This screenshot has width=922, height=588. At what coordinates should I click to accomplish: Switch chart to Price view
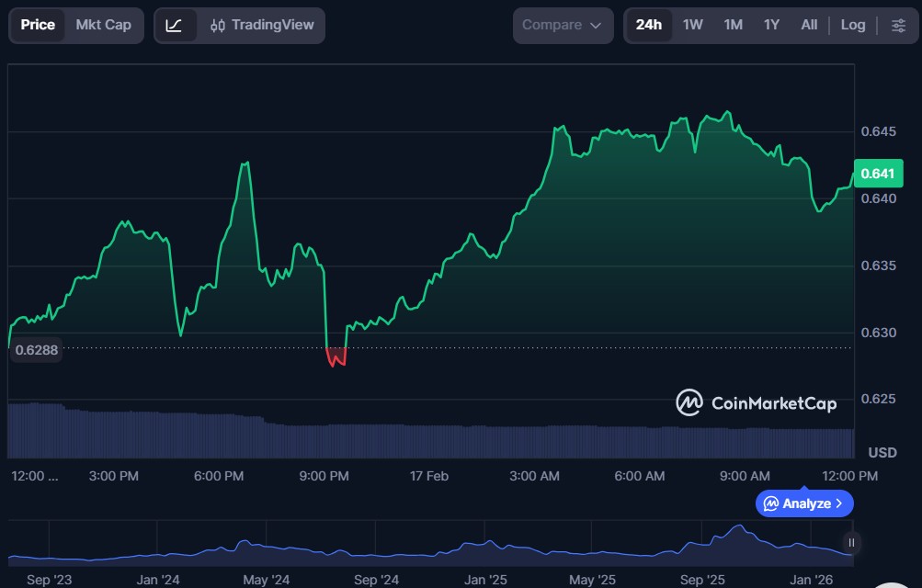point(38,26)
